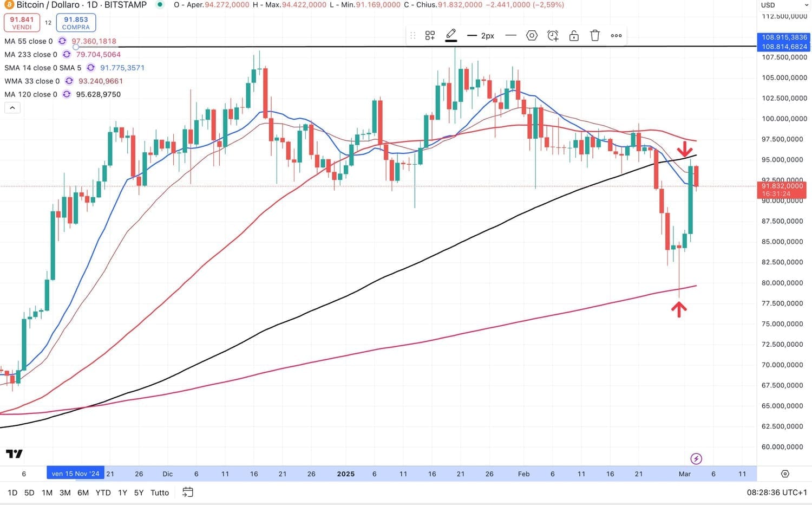The height and width of the screenshot is (505, 812).
Task: Click the Mar label on time axis
Action: [685, 474]
